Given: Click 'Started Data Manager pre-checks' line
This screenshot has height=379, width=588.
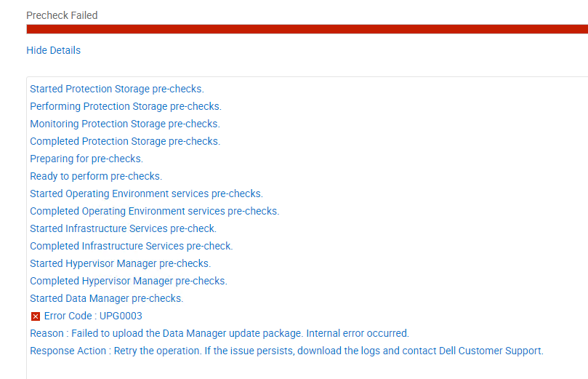Looking at the screenshot, I should click(x=106, y=298).
